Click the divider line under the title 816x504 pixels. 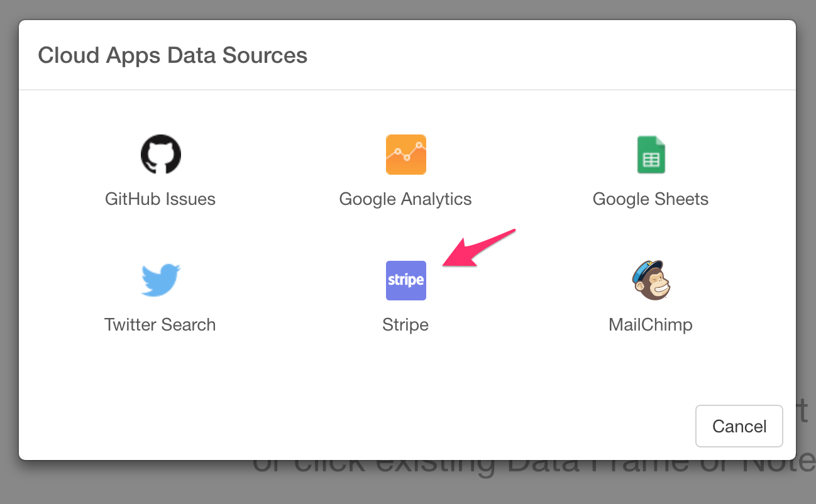click(x=407, y=90)
